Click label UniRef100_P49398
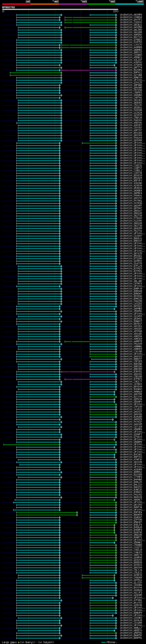The width and height of the screenshot is (146, 644). 131,110
